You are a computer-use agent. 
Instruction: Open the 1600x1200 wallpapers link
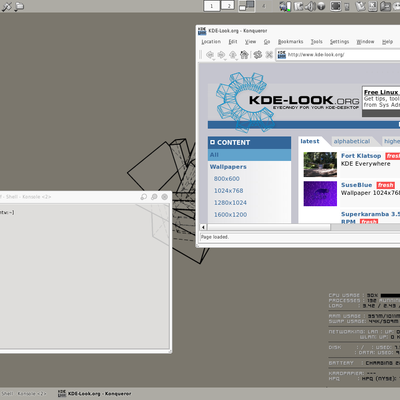click(x=230, y=215)
